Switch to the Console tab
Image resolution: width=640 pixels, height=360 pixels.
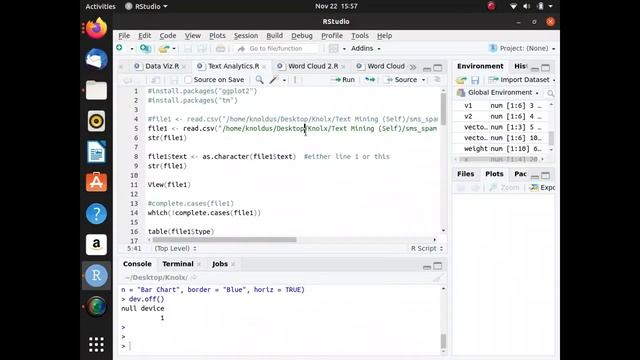point(137,264)
